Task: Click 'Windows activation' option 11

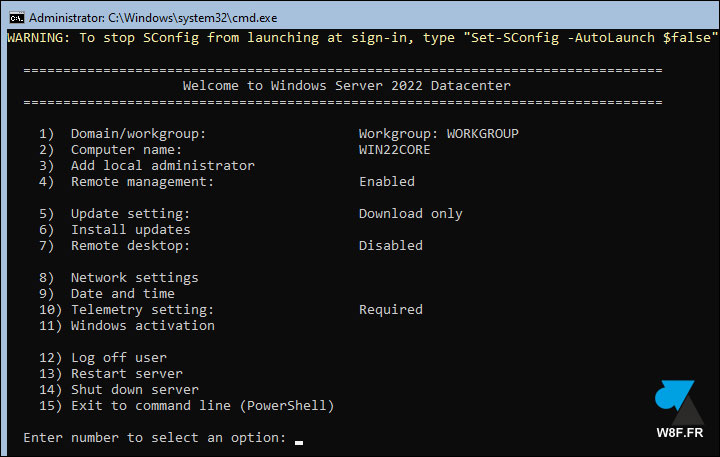Action: pyautogui.click(x=143, y=326)
